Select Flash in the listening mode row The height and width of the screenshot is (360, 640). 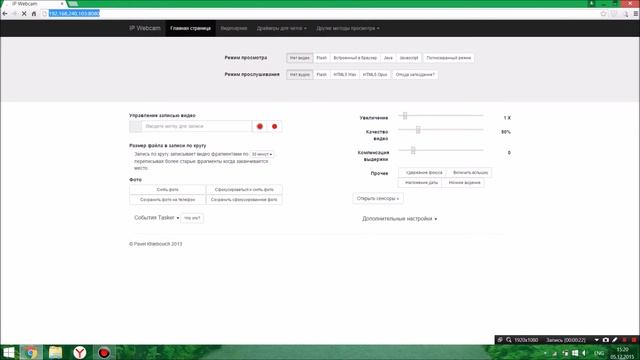click(x=322, y=75)
